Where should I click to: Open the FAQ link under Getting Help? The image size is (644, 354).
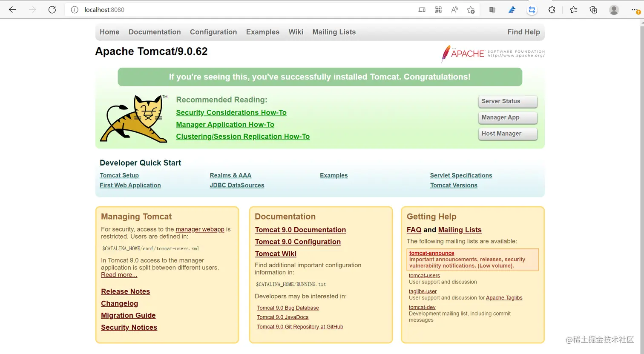coord(414,230)
